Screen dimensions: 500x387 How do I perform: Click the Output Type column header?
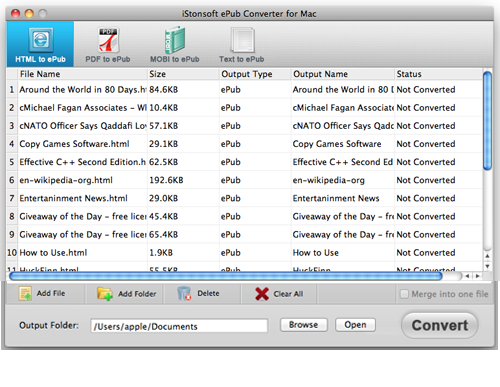pos(255,74)
